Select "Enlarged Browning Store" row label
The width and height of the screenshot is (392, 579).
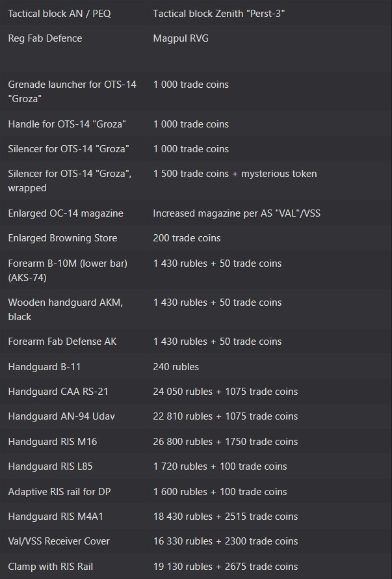(x=63, y=238)
